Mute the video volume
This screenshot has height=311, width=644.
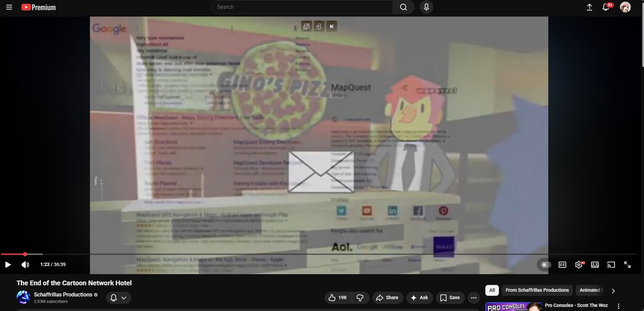point(25,264)
